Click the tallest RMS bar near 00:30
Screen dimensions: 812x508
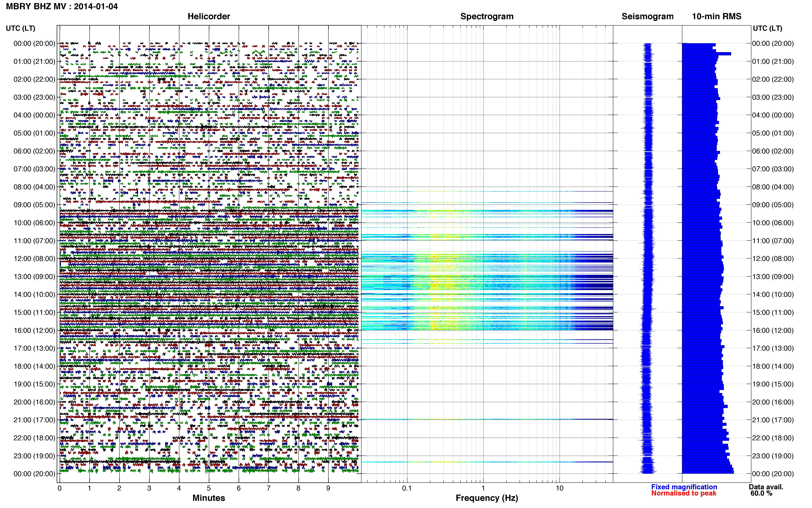(707, 54)
